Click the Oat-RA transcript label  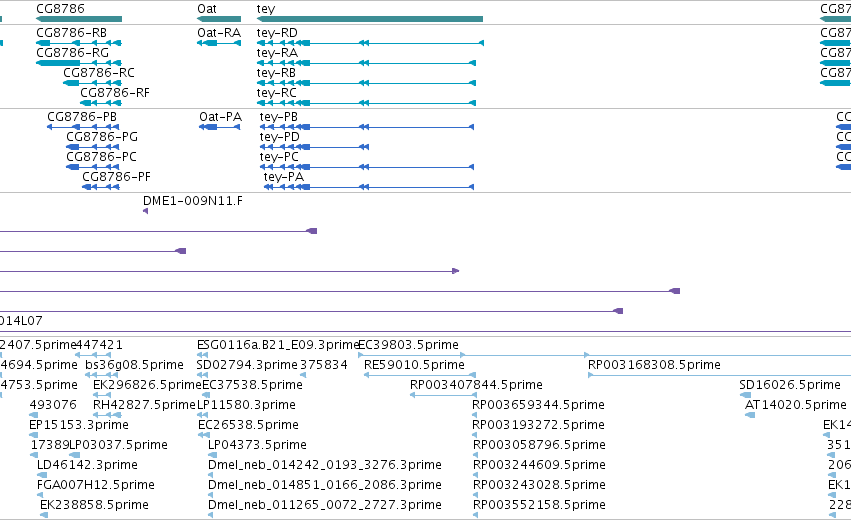coord(219,33)
